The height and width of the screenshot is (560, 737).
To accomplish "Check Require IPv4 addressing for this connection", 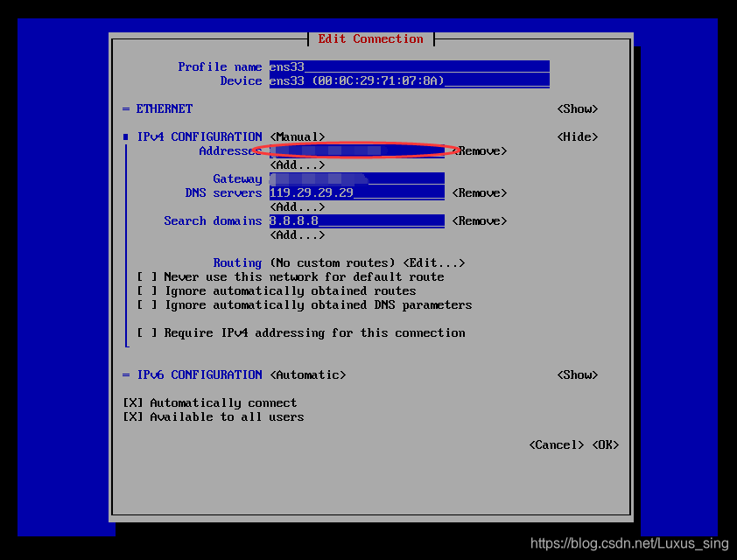I will click(147, 332).
